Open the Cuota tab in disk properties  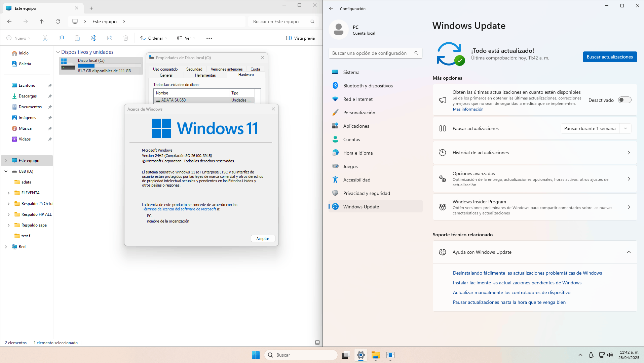click(255, 69)
